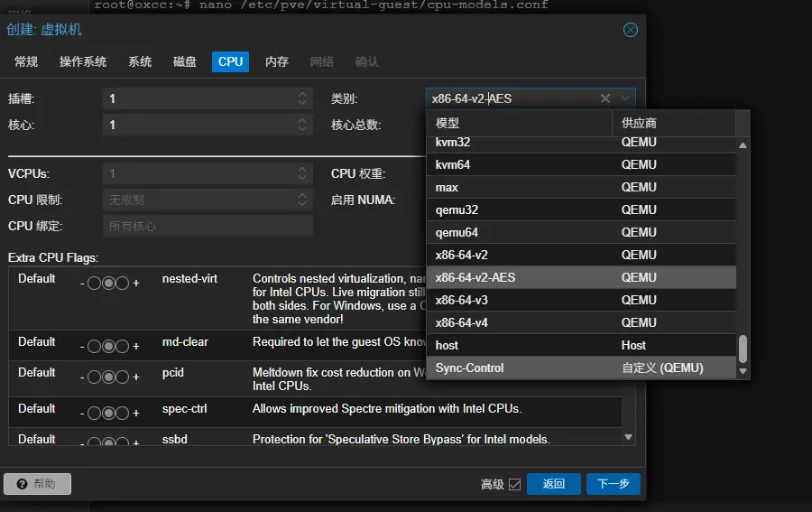Viewport: 812px width, 512px height.
Task: Choose x86-64-v2 CPU model
Action: (x=581, y=255)
